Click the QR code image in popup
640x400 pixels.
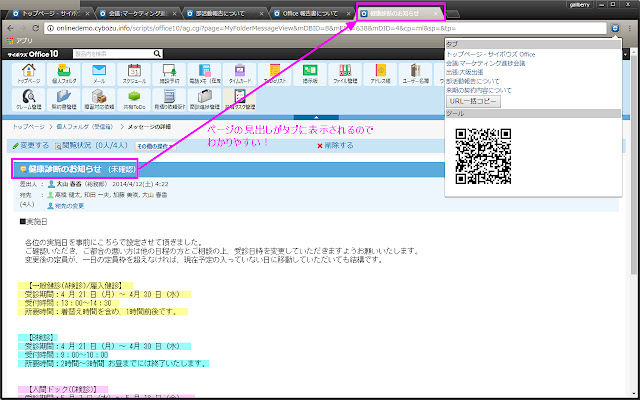click(483, 156)
